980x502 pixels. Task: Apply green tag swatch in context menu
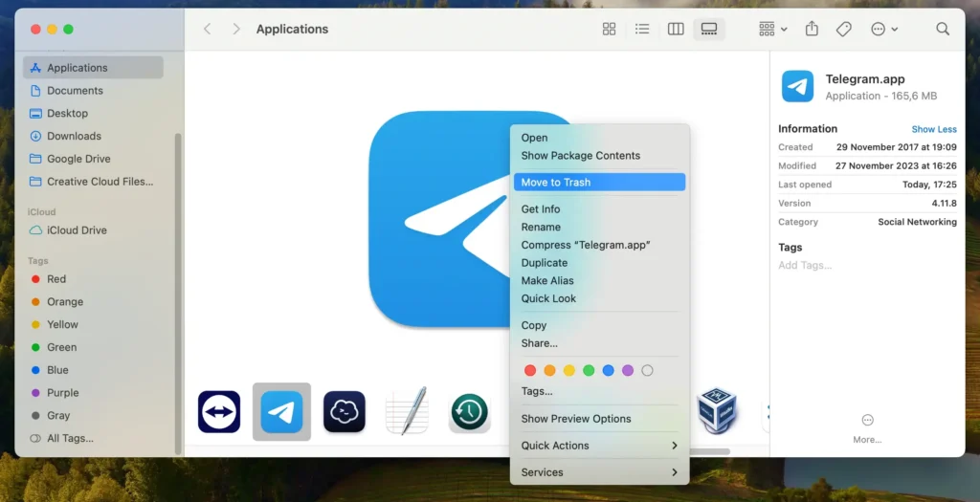click(x=589, y=370)
